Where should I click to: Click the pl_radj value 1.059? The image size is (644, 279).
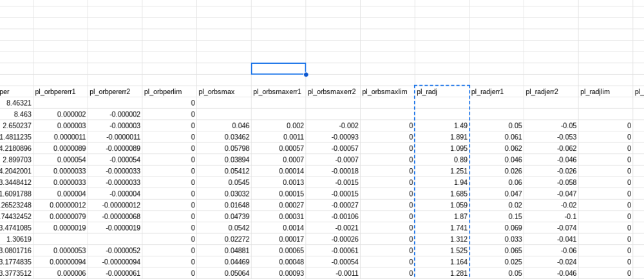(442, 205)
